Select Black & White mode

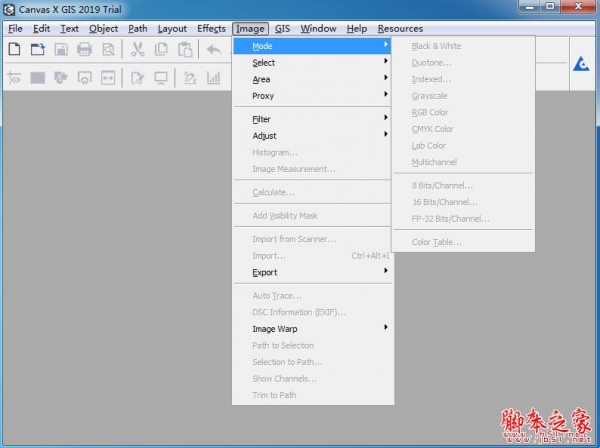[463, 46]
